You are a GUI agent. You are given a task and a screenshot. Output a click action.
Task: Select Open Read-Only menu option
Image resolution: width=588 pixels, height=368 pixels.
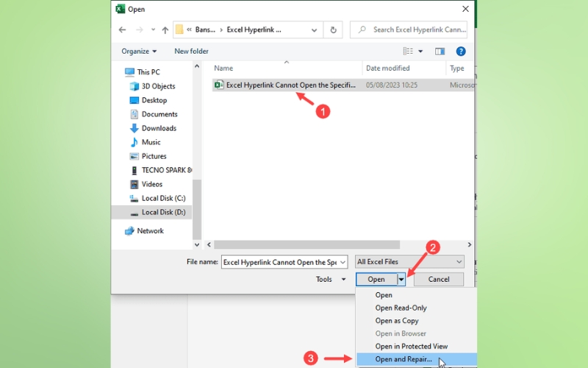tap(401, 308)
